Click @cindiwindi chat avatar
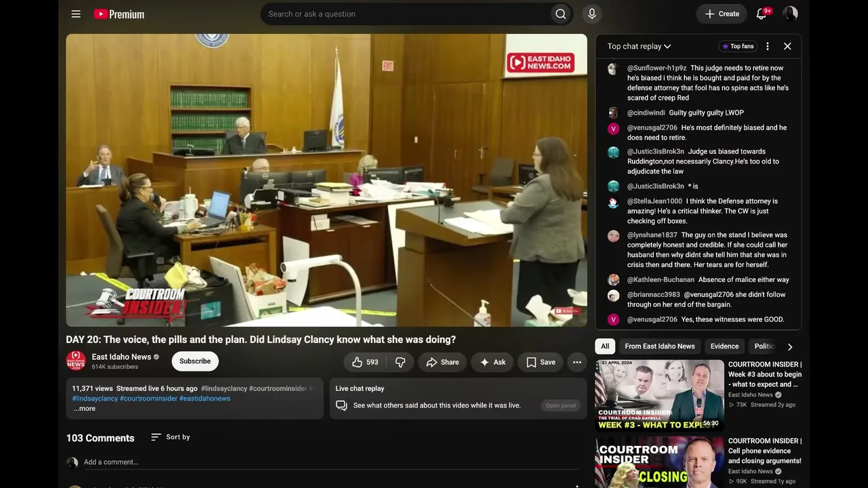 pos(613,113)
